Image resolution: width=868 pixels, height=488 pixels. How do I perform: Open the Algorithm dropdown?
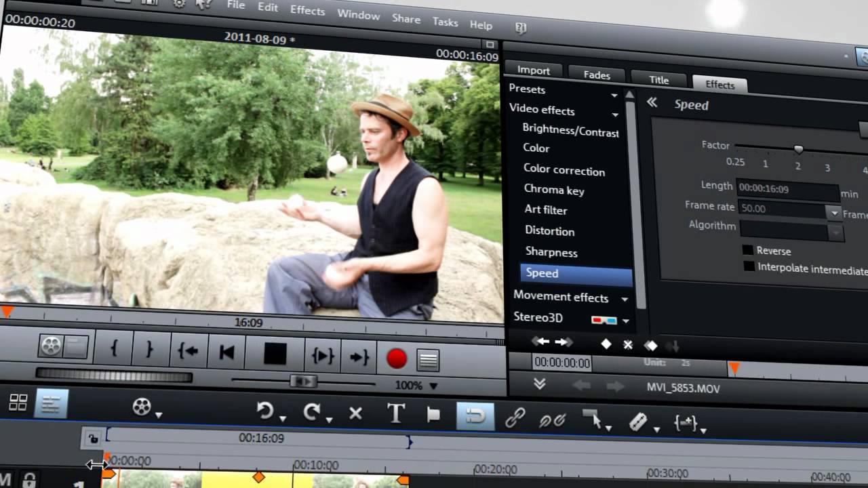836,232
